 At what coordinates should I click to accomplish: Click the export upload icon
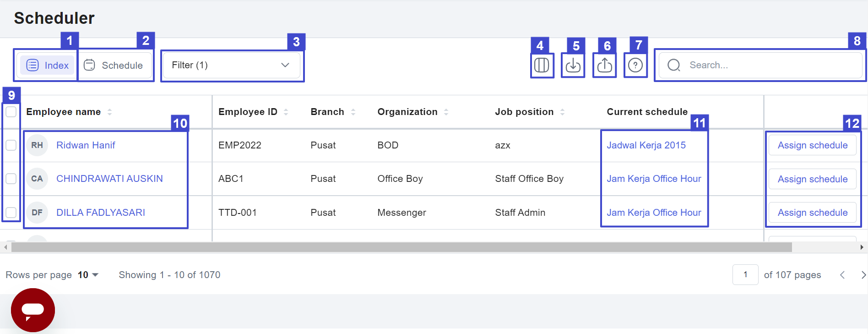[604, 65]
